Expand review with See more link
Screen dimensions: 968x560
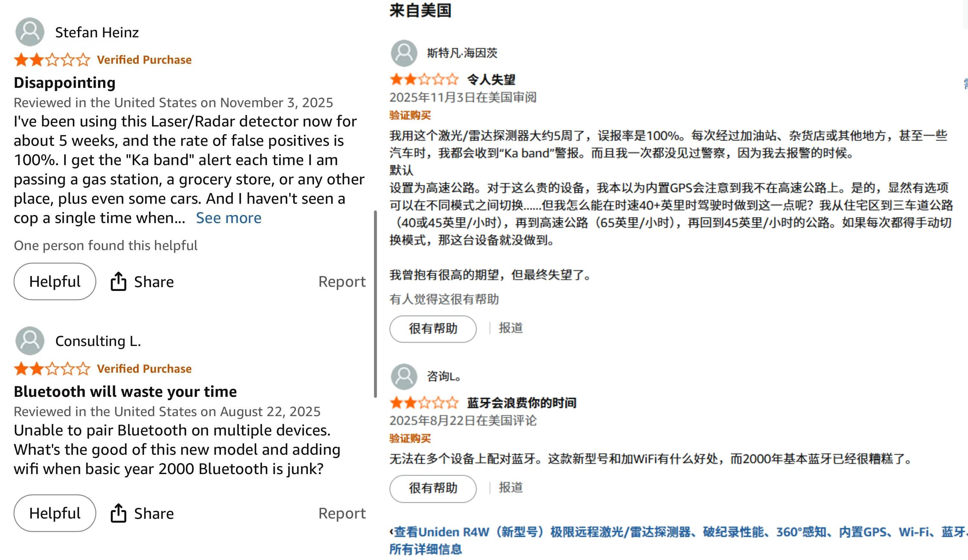[x=229, y=218]
